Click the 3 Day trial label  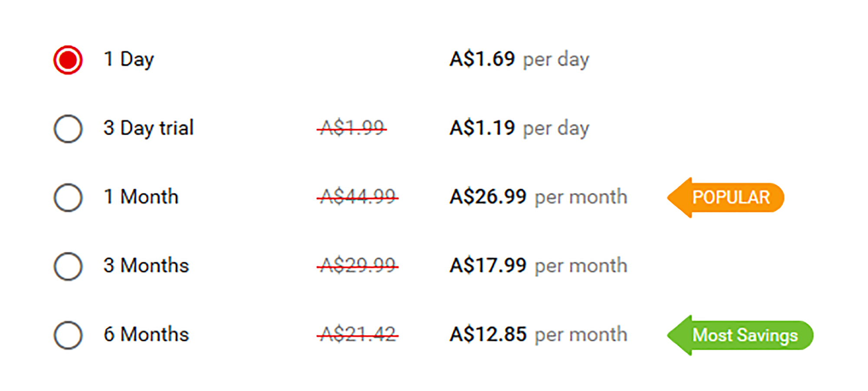point(148,128)
